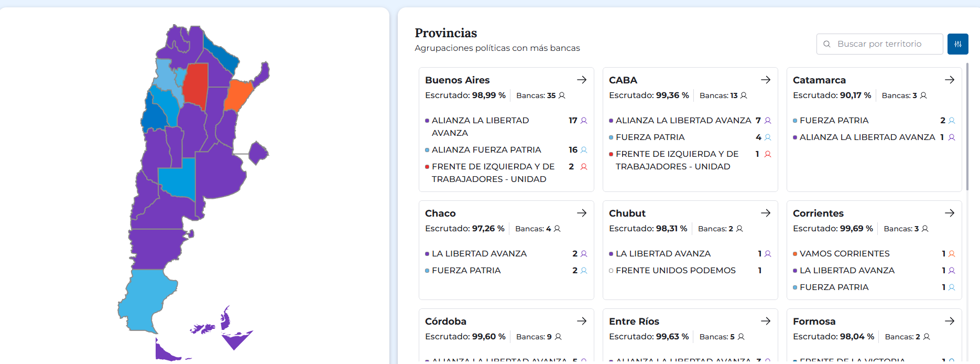980x364 pixels.
Task: Click the provinces list scrollbar
Action: point(967,126)
